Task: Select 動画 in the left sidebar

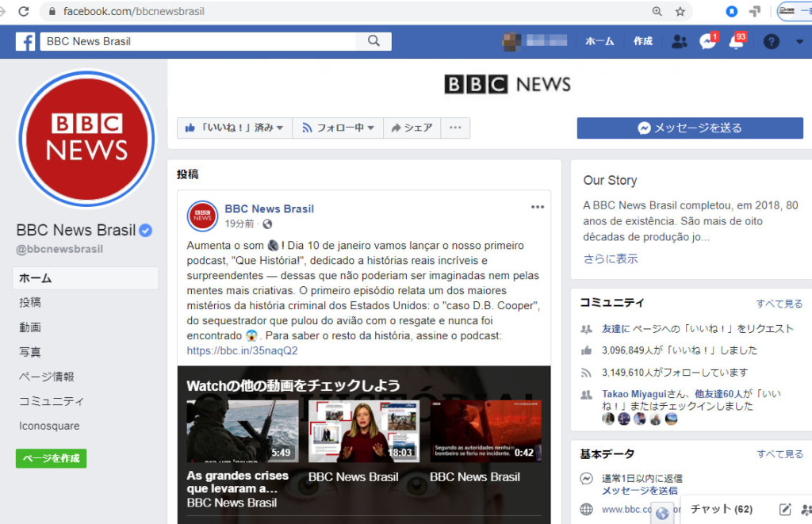Action: 30,327
